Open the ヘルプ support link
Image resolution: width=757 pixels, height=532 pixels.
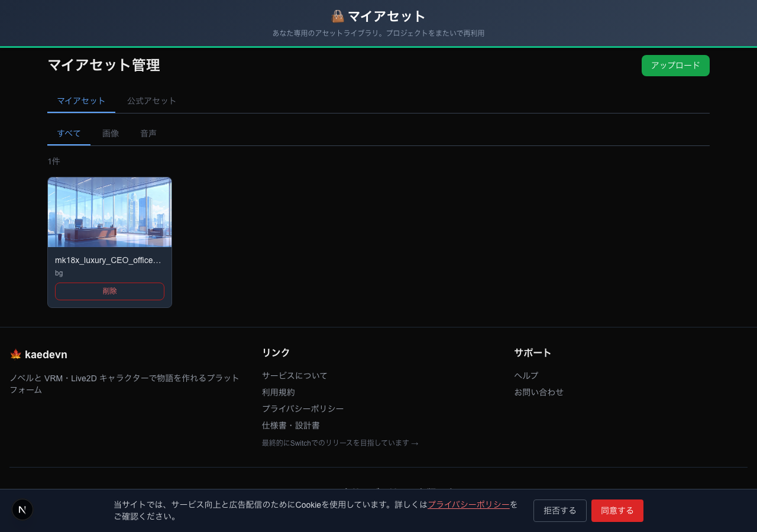526,375
